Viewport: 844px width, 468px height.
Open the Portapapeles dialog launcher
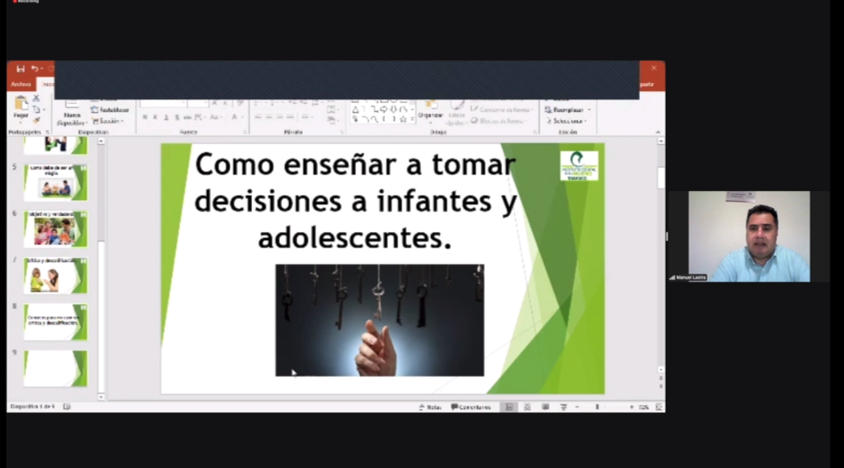pos(47,132)
